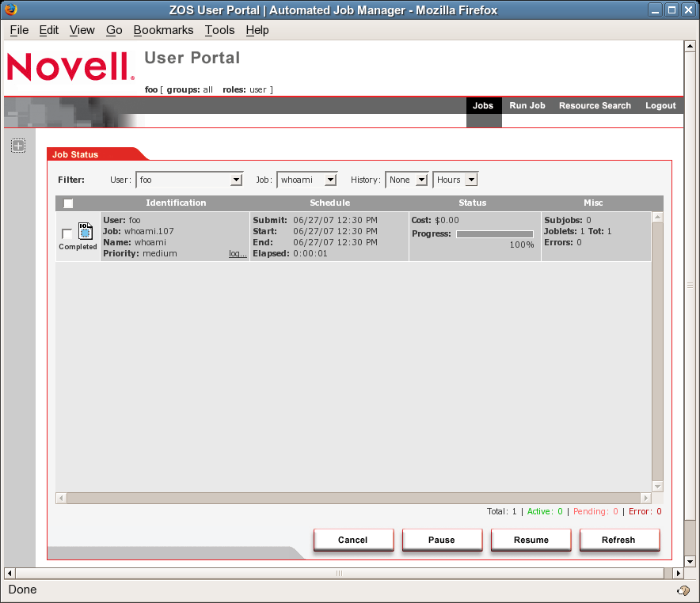
Task: Open the File menu
Action: pyautogui.click(x=19, y=30)
